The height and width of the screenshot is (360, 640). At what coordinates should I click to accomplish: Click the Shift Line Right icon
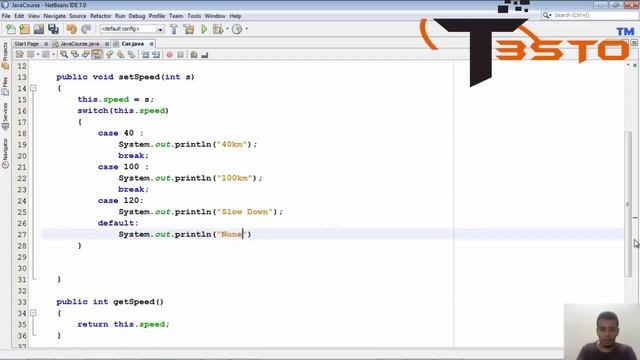pyautogui.click(x=156, y=55)
